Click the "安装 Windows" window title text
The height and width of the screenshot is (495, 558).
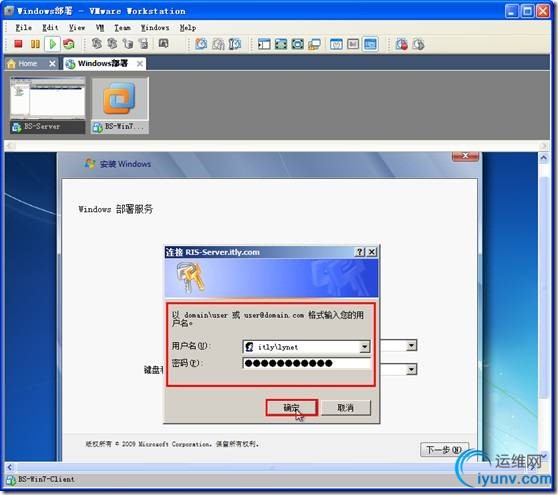pos(125,164)
